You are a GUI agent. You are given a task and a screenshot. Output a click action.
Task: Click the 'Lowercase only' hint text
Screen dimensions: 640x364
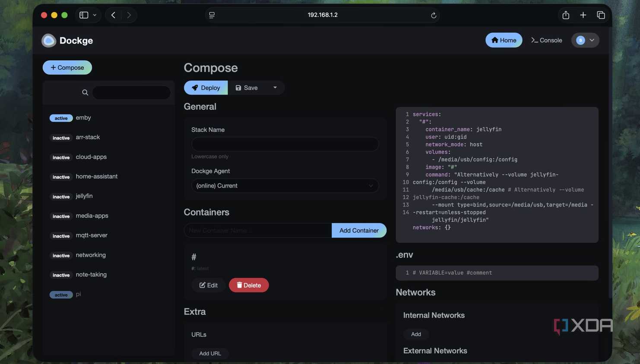click(x=210, y=157)
